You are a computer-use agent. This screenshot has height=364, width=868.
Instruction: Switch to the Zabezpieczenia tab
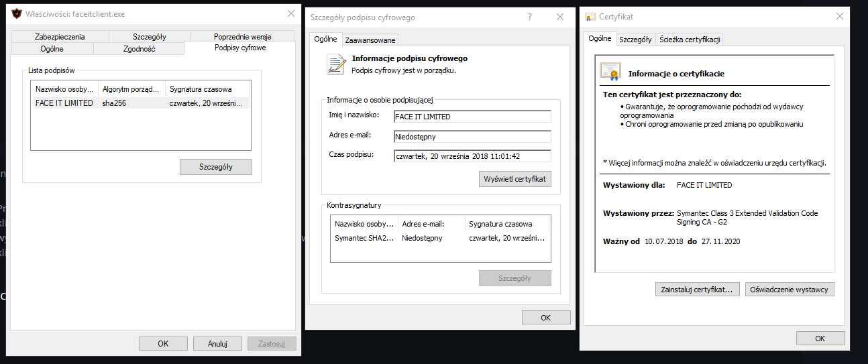60,37
